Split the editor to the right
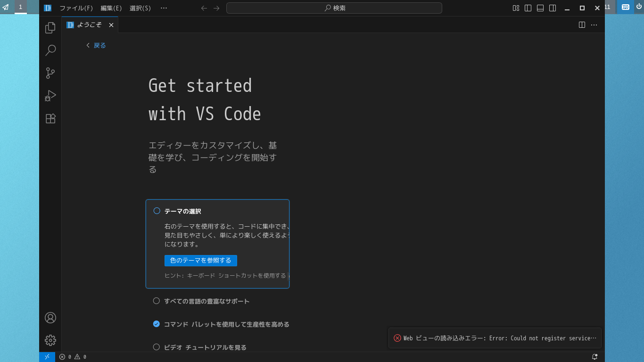This screenshot has width=644, height=362. [x=582, y=25]
